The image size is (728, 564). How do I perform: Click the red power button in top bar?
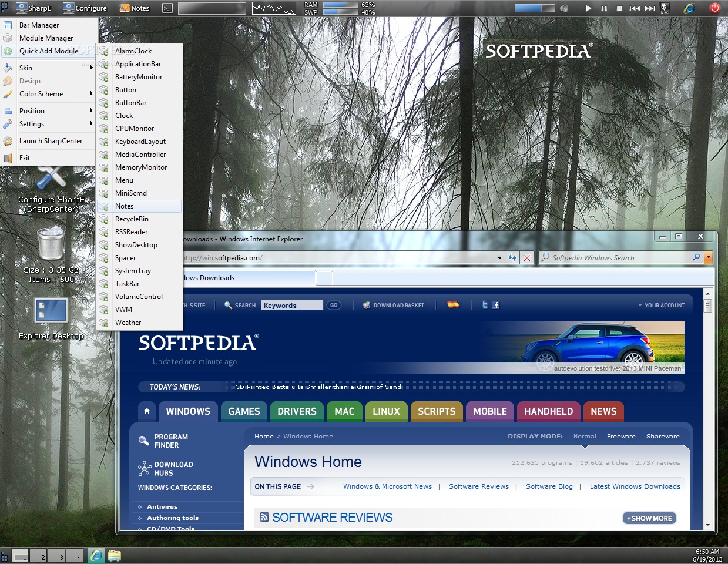click(x=714, y=8)
